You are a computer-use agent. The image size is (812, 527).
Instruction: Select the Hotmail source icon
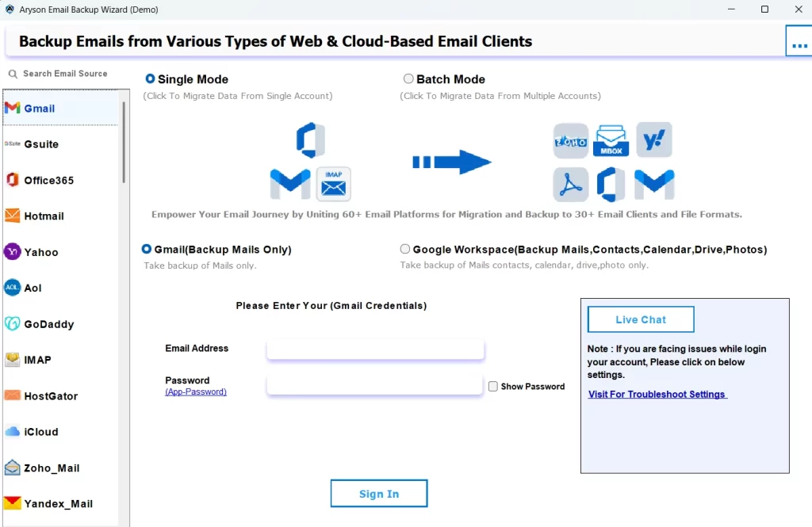[x=43, y=216]
